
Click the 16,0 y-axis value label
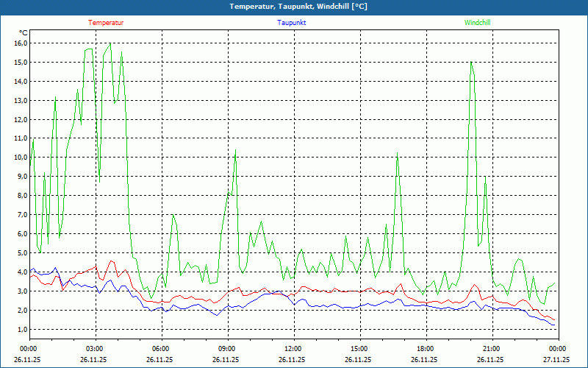click(20, 43)
